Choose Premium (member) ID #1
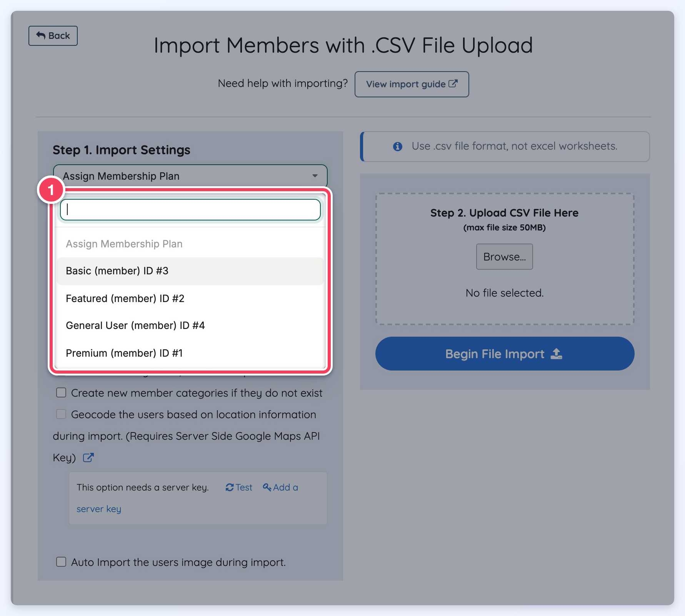The width and height of the screenshot is (685, 616). pos(190,353)
